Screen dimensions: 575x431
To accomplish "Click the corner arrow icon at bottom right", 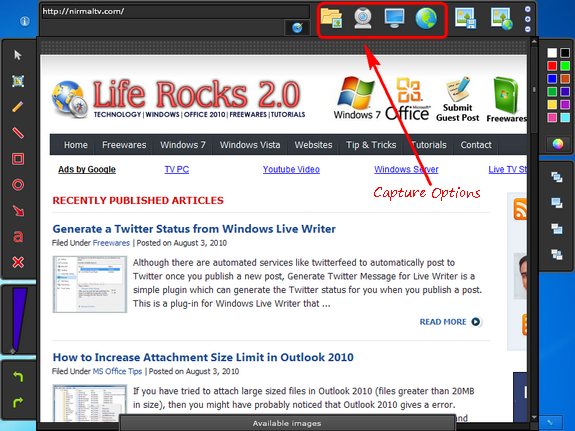I will point(550,423).
